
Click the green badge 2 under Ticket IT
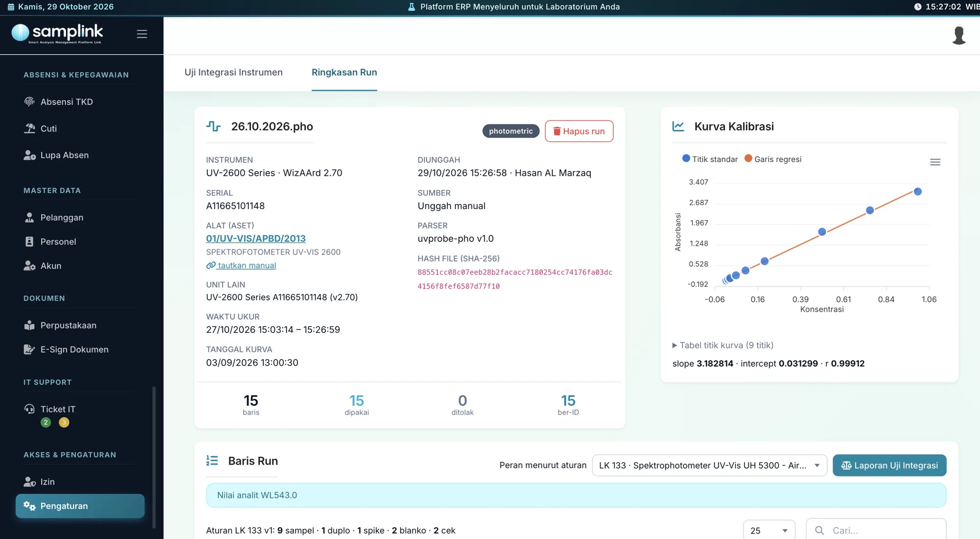tap(46, 422)
